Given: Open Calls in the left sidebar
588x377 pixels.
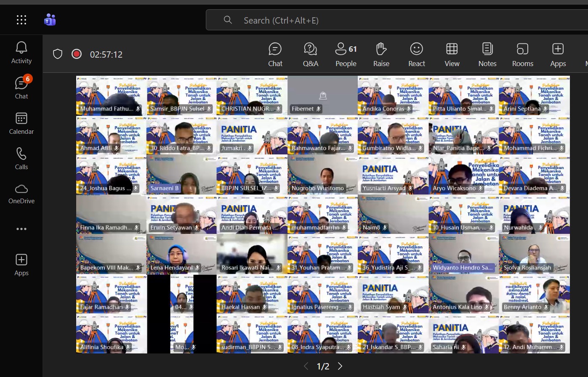Looking at the screenshot, I should click(x=21, y=159).
